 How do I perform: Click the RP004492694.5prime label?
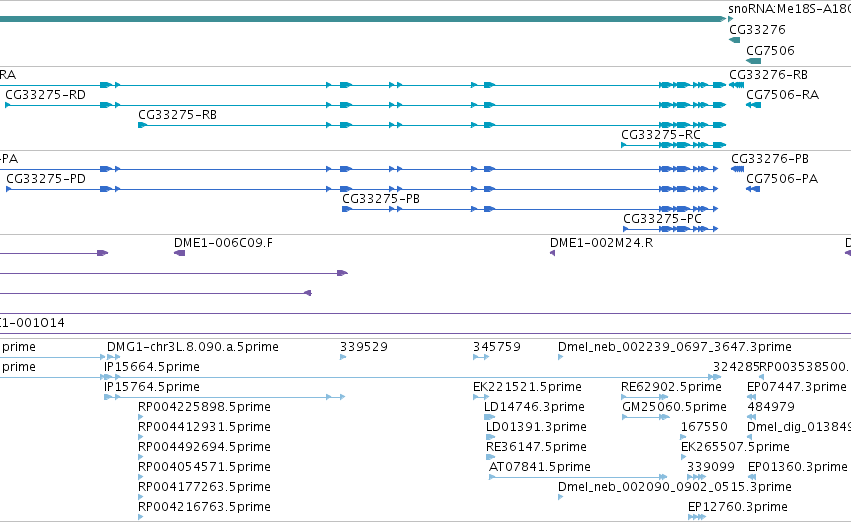click(x=204, y=447)
